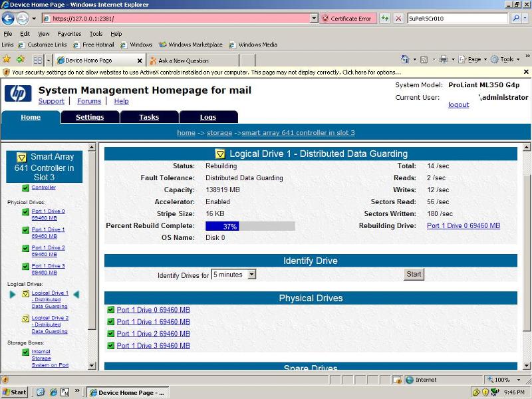The height and width of the screenshot is (399, 532).
Task: Click the status icon for sidebar Port 1 Drive 2
Action: click(25, 248)
